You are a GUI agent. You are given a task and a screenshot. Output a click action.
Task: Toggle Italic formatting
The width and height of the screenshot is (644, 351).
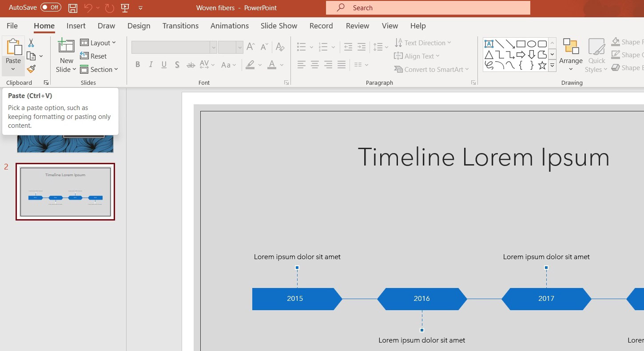pyautogui.click(x=151, y=65)
